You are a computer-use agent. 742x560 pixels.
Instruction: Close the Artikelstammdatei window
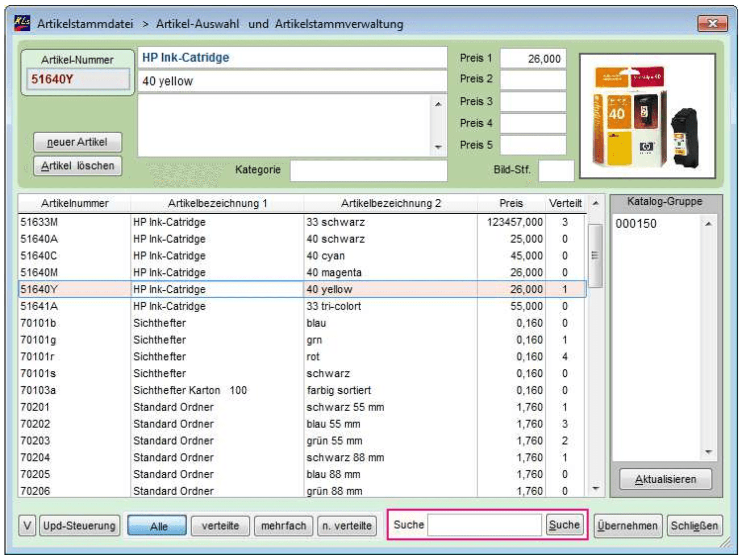(712, 24)
